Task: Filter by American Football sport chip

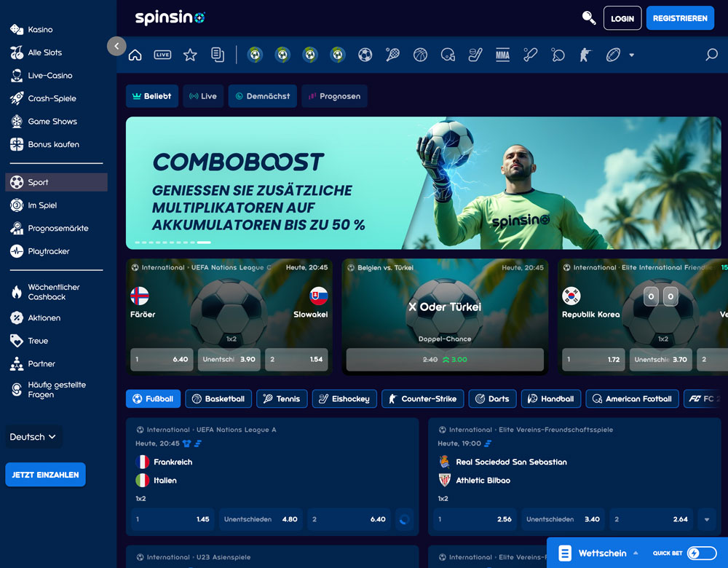Action: click(633, 398)
